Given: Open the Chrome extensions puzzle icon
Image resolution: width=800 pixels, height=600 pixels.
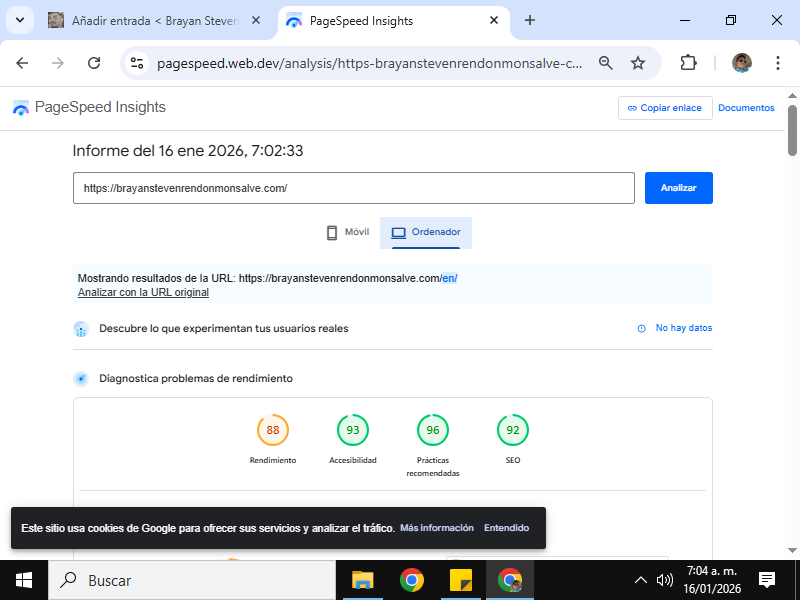Looking at the screenshot, I should coord(688,63).
